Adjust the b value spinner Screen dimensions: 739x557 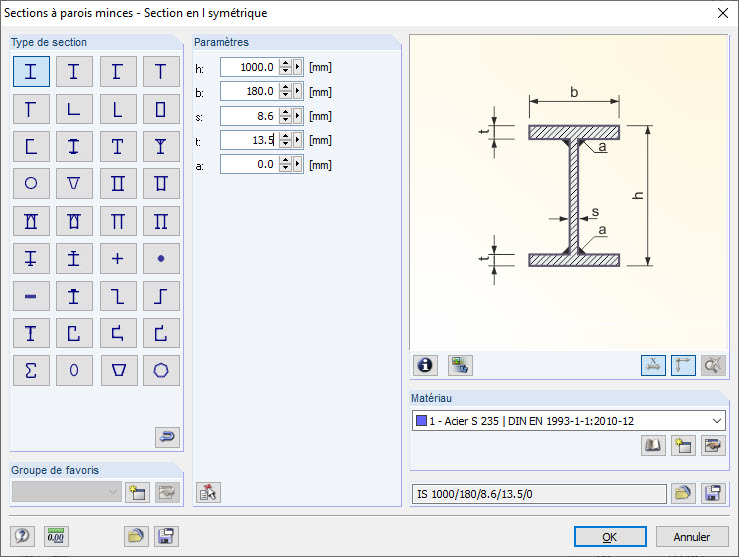[285, 91]
